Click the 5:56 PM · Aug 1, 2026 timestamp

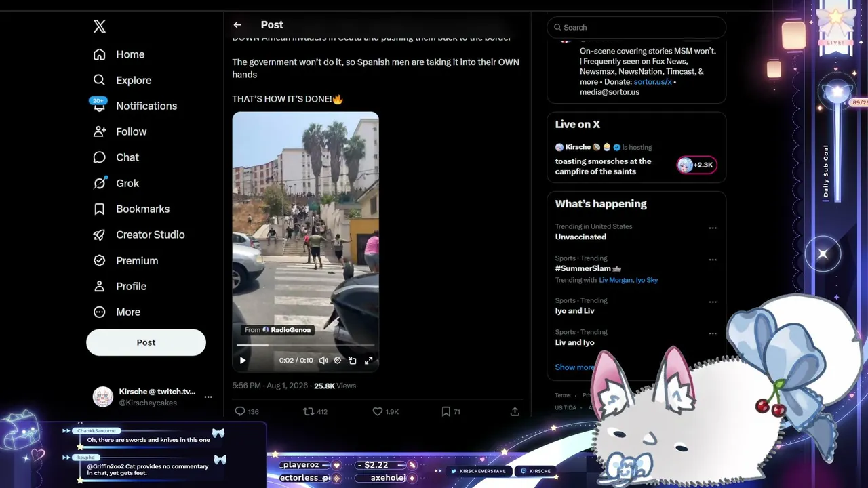point(271,386)
